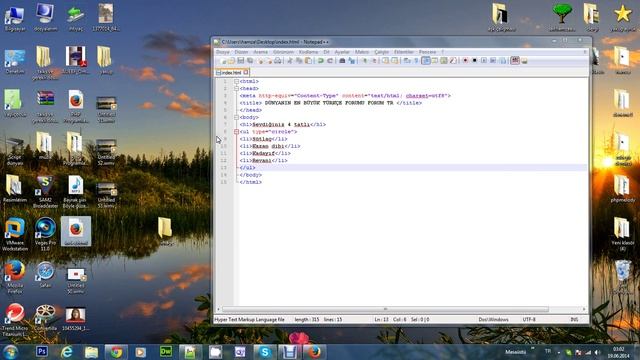The width and height of the screenshot is (640, 360).
Task: Toggle Show all characters icon
Action: [x=416, y=61]
